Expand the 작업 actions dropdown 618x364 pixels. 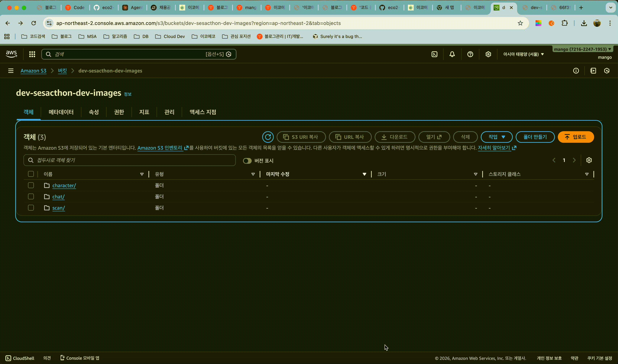(x=496, y=137)
